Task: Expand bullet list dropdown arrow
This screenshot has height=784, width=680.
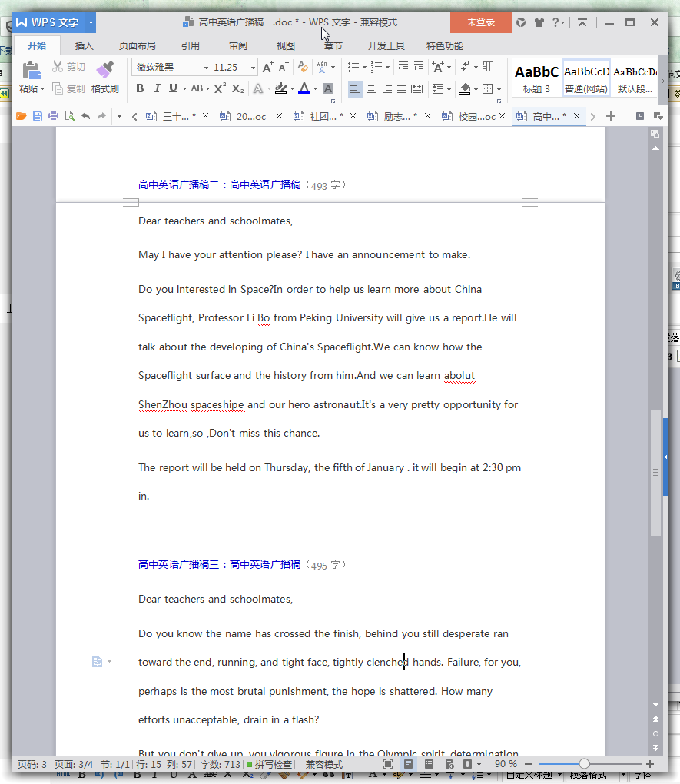Action: coord(364,67)
